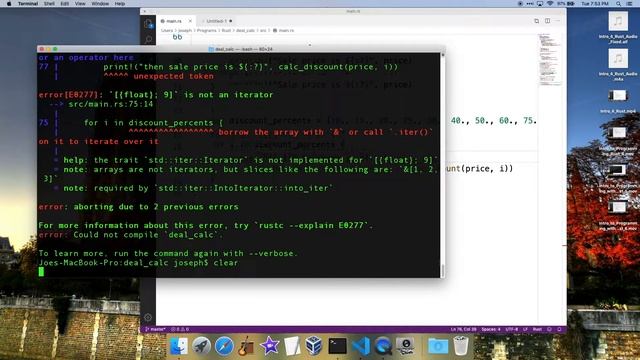Click the Open Changes icon in editor
Image resolution: width=640 pixels, height=360 pixels.
pyautogui.click(x=536, y=21)
